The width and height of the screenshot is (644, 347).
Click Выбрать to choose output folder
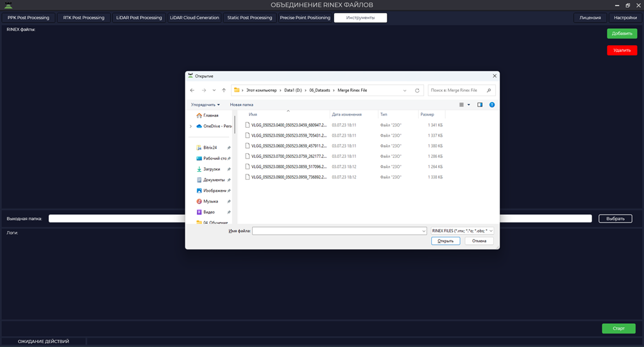point(615,219)
